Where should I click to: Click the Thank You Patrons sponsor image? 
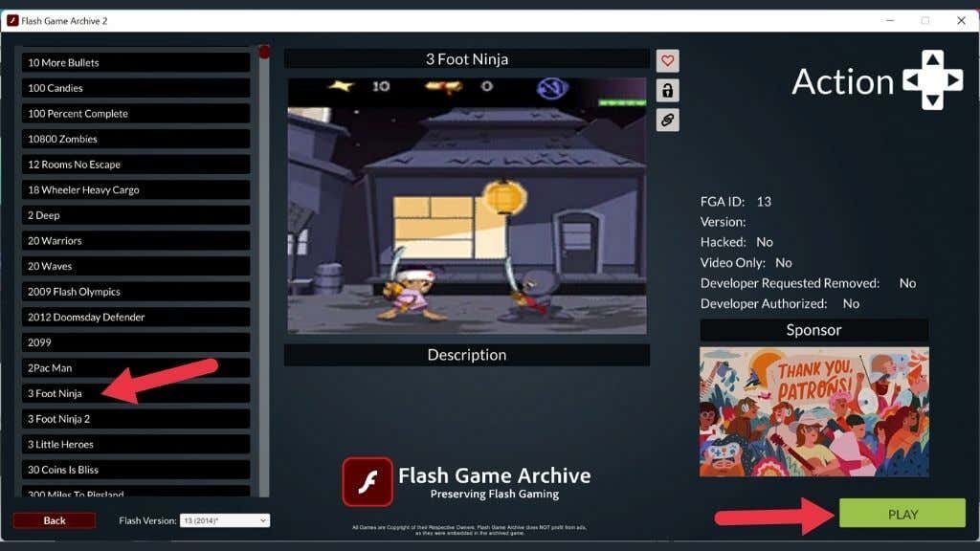[x=813, y=411]
